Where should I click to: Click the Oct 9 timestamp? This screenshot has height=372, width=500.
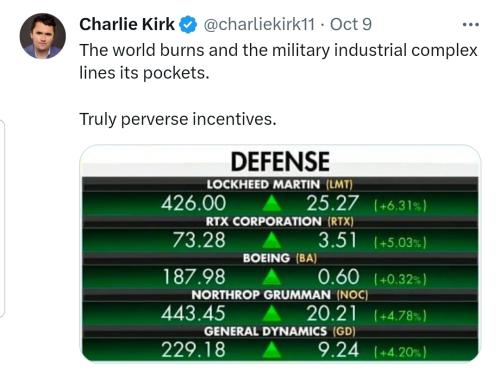(351, 24)
